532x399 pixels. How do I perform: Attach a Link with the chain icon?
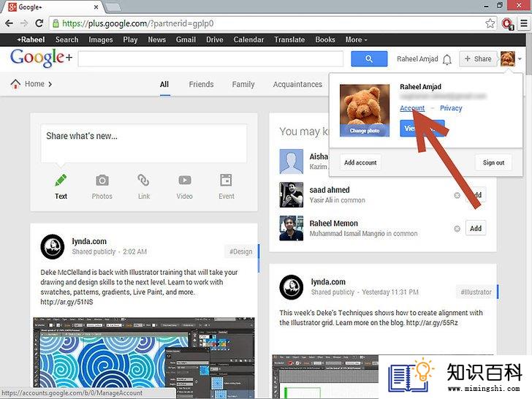point(143,180)
